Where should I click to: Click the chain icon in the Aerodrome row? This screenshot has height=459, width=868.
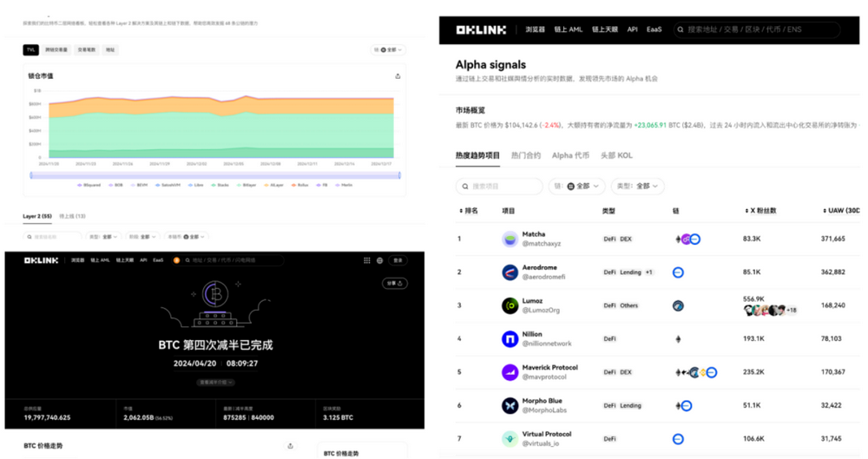(678, 272)
